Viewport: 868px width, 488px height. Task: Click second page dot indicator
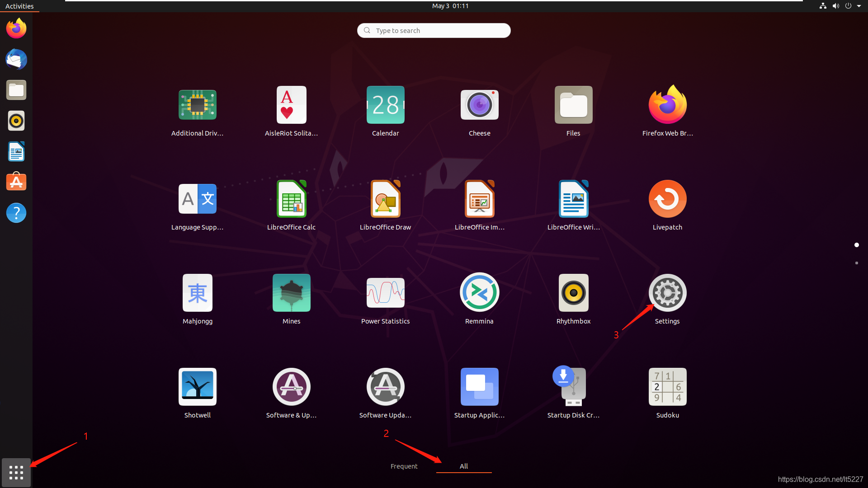click(x=857, y=263)
